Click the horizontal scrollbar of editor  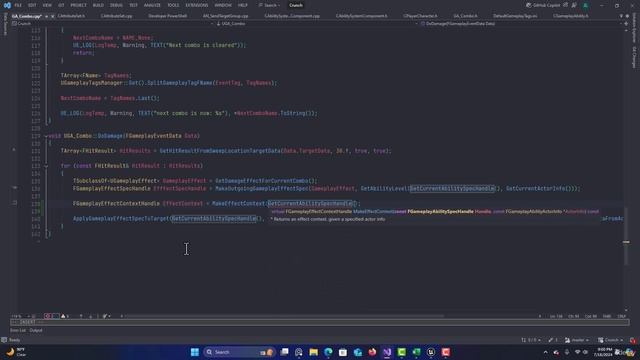[284, 316]
